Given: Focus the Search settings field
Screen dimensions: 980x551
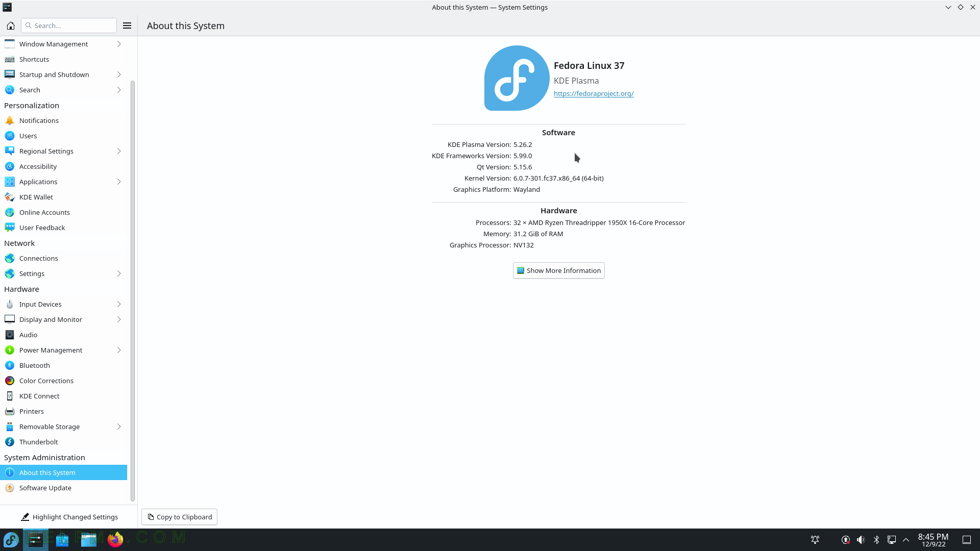Looking at the screenshot, I should click(x=69, y=26).
